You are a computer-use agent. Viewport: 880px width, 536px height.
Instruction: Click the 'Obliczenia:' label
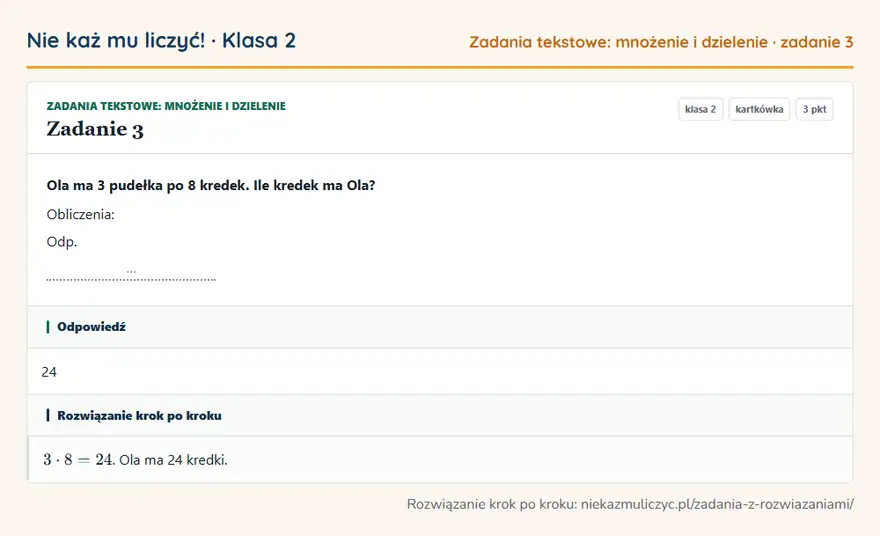pyautogui.click(x=80, y=214)
